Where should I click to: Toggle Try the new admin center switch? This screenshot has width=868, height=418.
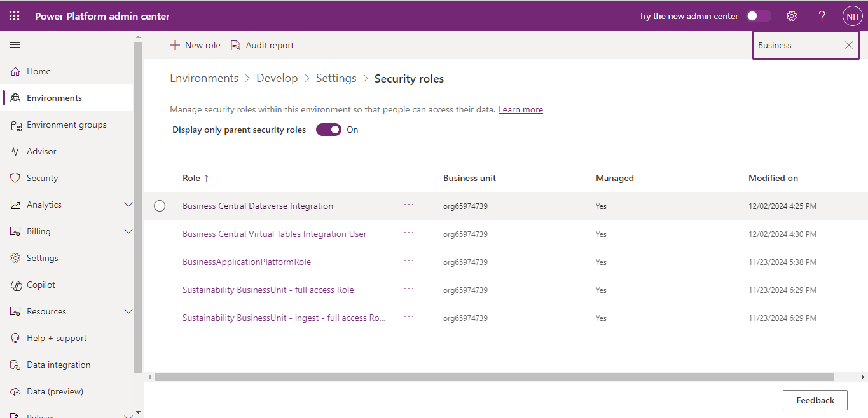[759, 16]
